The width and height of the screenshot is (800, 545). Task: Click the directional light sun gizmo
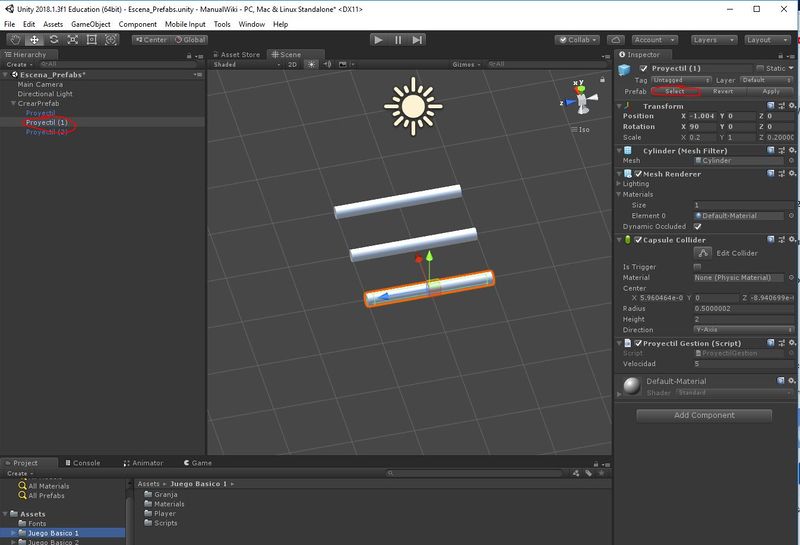[x=413, y=107]
